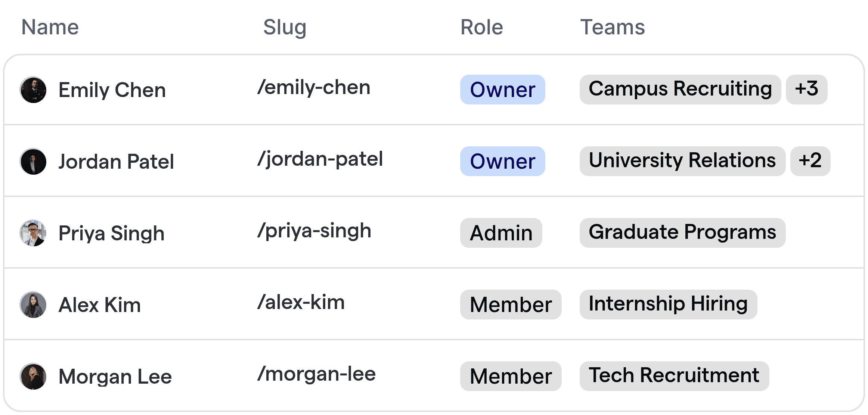
Task: Click Alex Kim's Member role badge
Action: (x=511, y=305)
